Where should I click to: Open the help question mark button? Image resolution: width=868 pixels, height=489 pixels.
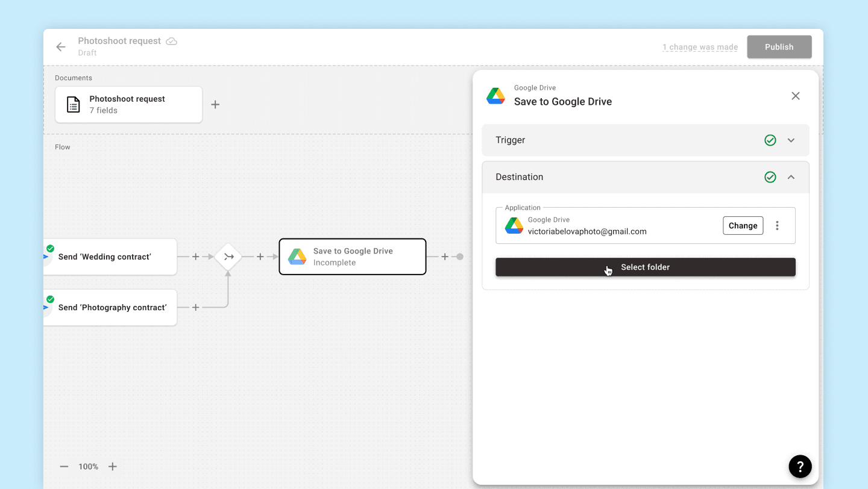coord(800,466)
